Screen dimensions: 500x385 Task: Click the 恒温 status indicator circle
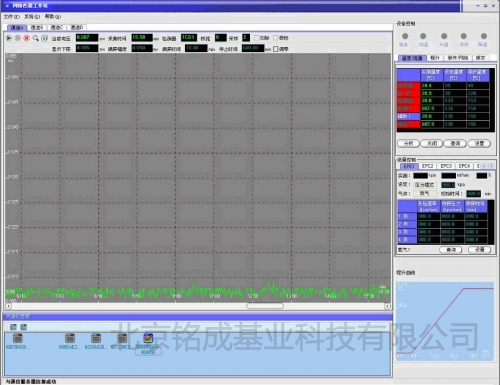pos(423,36)
